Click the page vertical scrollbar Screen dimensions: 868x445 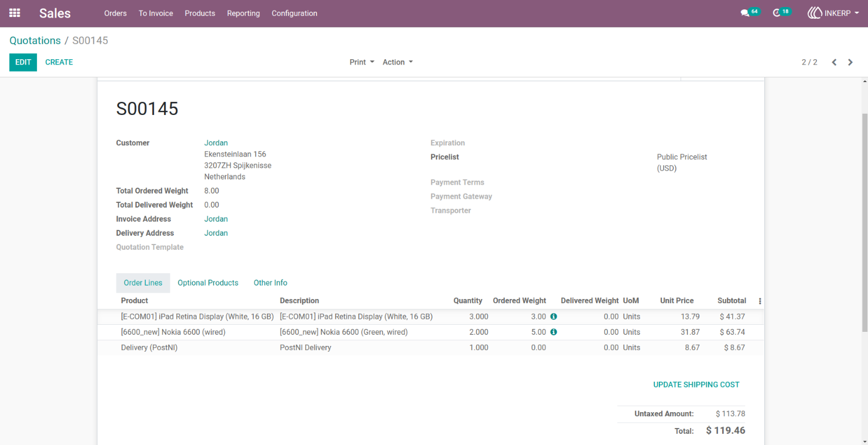point(864,223)
